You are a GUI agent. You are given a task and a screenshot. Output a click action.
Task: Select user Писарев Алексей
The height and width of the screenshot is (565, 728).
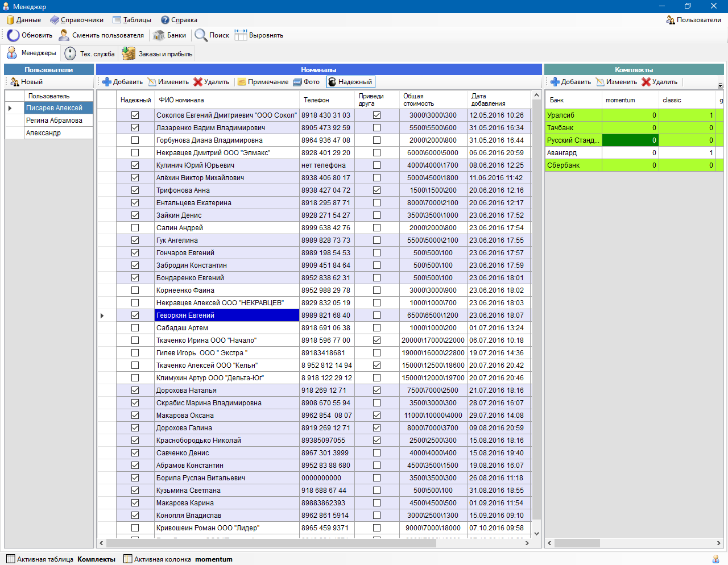tap(59, 108)
